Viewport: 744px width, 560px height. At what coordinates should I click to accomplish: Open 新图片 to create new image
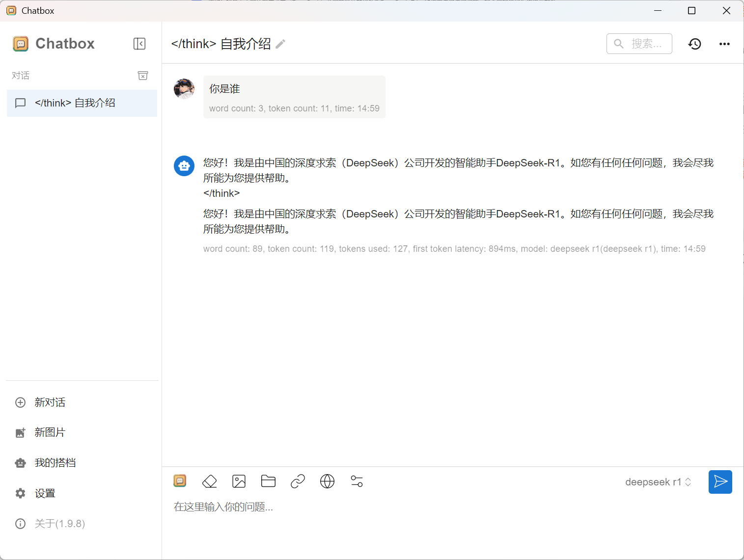click(x=50, y=432)
